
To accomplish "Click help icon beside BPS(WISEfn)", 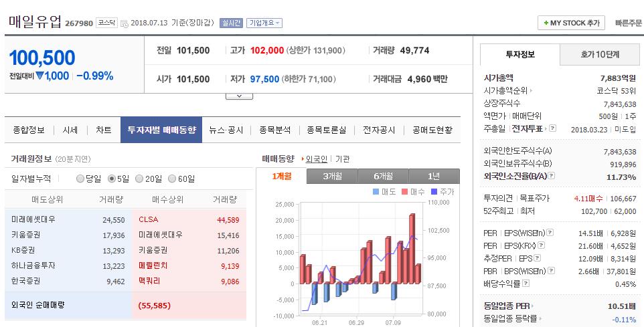I will click(x=551, y=271).
